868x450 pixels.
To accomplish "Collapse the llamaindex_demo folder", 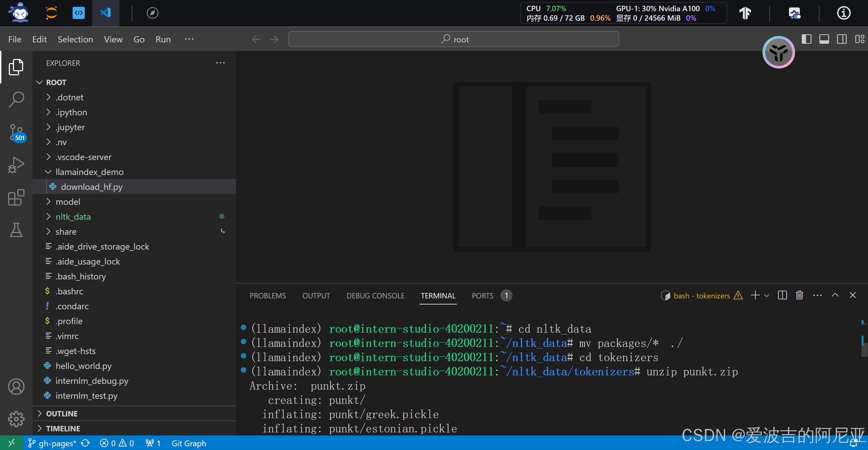I will (89, 172).
